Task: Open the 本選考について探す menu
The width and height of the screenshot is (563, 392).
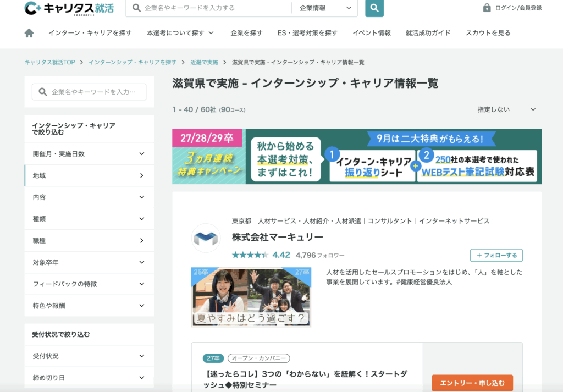Action: tap(180, 33)
